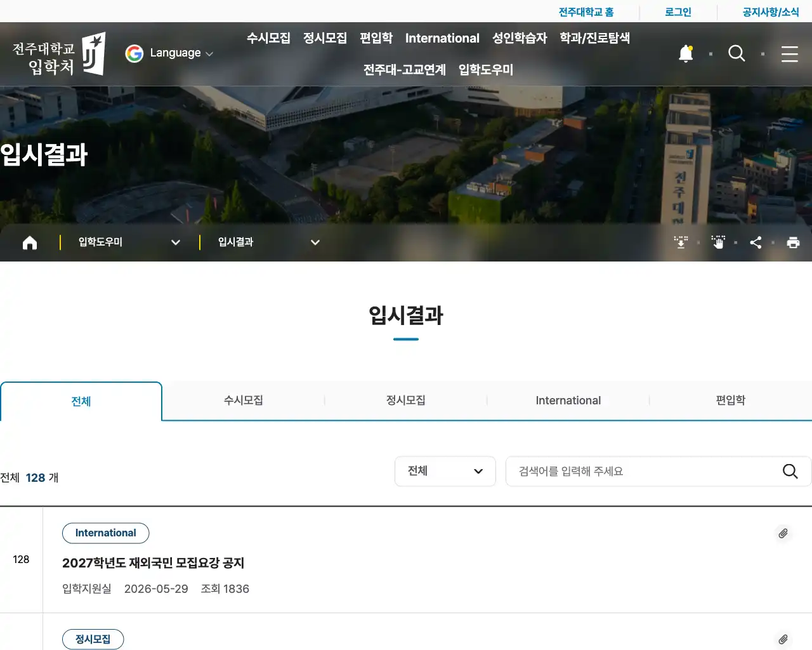Open the International main menu item
The image size is (812, 650).
click(x=442, y=38)
